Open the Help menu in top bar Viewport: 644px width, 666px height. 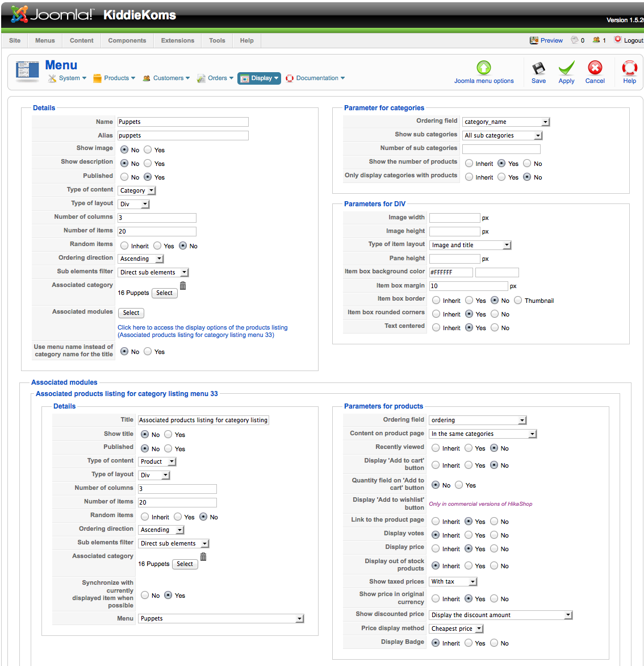pos(246,40)
